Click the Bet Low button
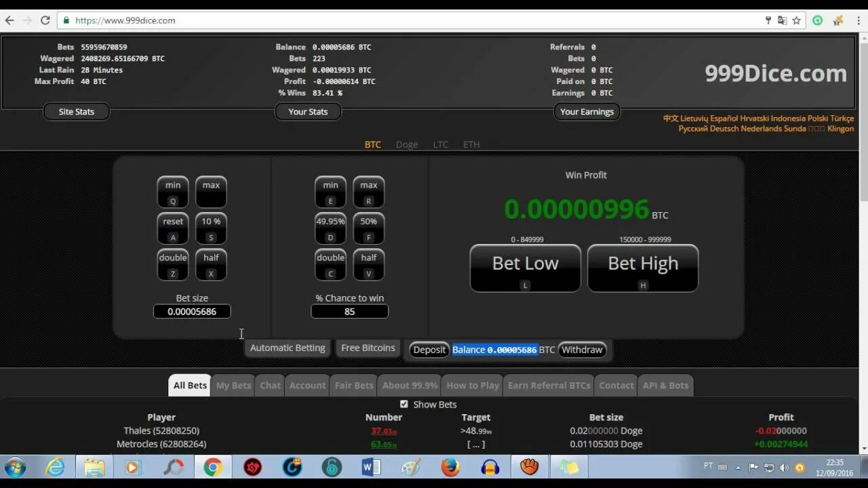 pos(526,268)
